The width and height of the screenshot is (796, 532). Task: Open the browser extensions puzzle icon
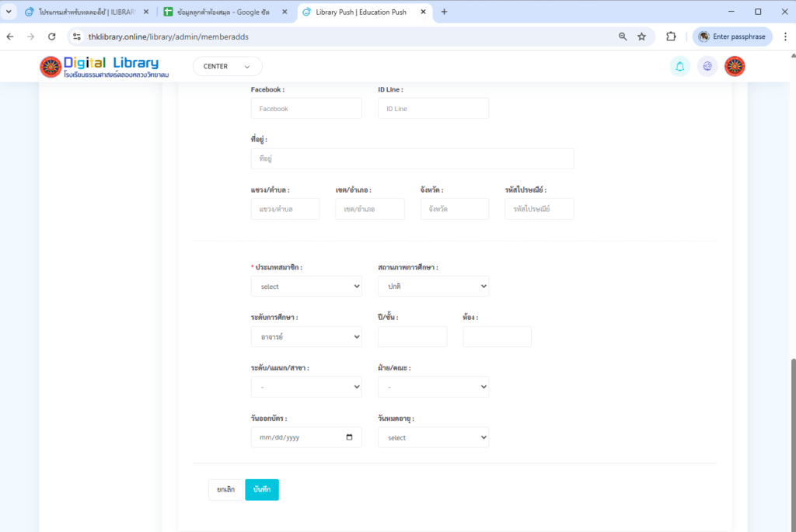[x=671, y=37]
